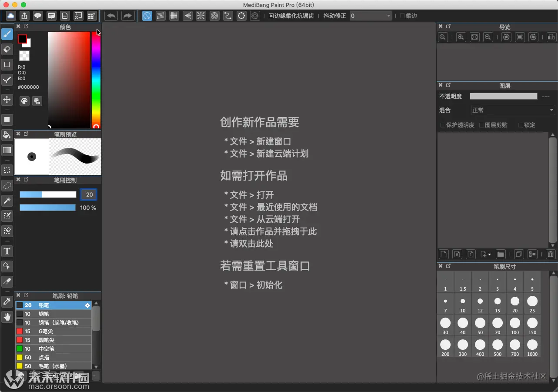This screenshot has width=558, height=392.
Task: Enable the radial snap guide
Action: [x=201, y=16]
